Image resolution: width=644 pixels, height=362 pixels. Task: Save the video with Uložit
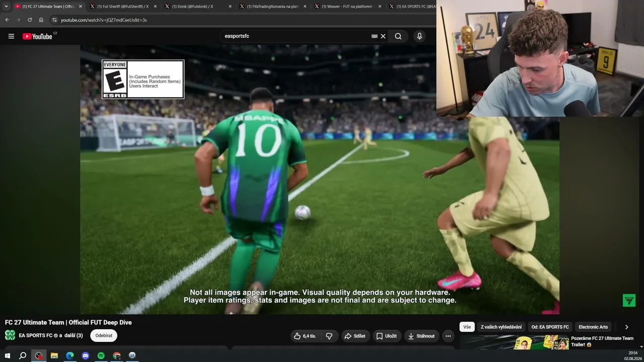pos(387,336)
